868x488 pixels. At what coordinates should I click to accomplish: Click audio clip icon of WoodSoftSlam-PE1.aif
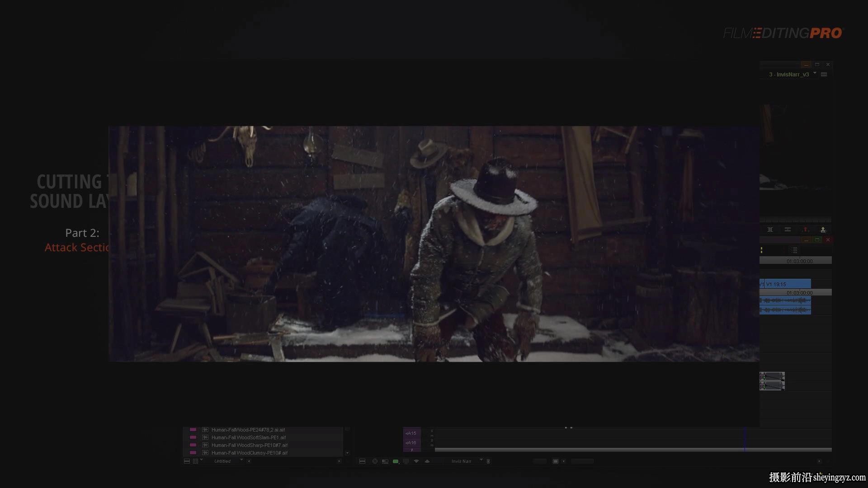click(x=205, y=437)
